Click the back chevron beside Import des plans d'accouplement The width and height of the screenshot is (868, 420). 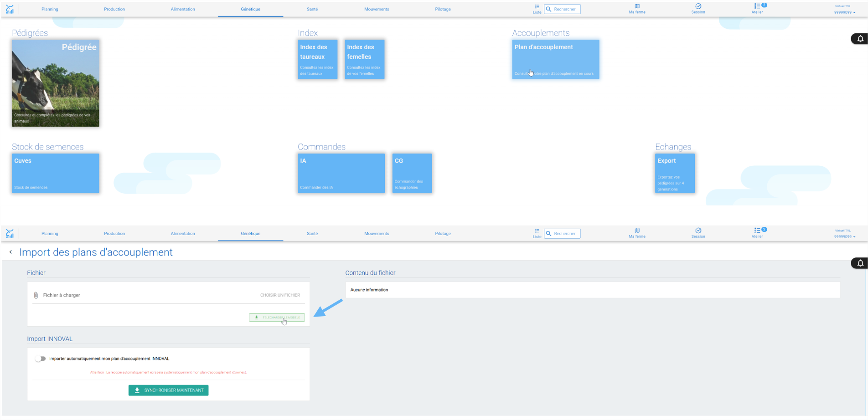tap(10, 252)
